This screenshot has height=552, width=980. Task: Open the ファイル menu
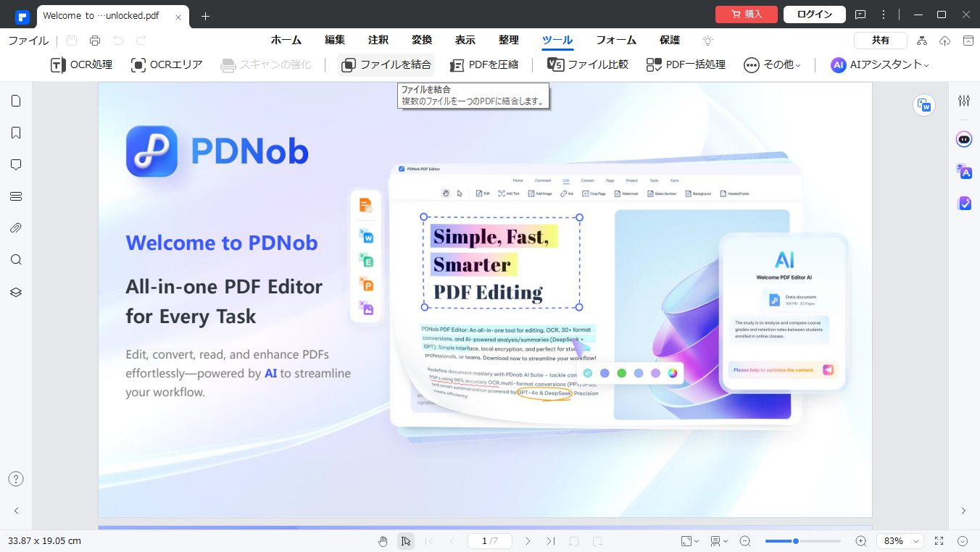pos(28,41)
